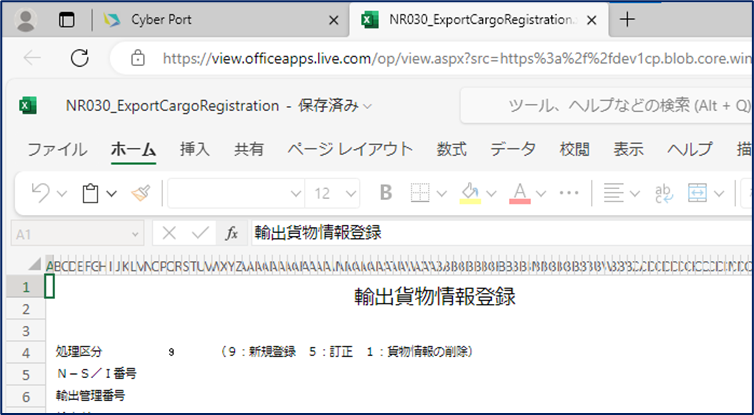Viewport: 754px width, 415px height.
Task: Expand the font name dropdown
Action: pos(296,192)
